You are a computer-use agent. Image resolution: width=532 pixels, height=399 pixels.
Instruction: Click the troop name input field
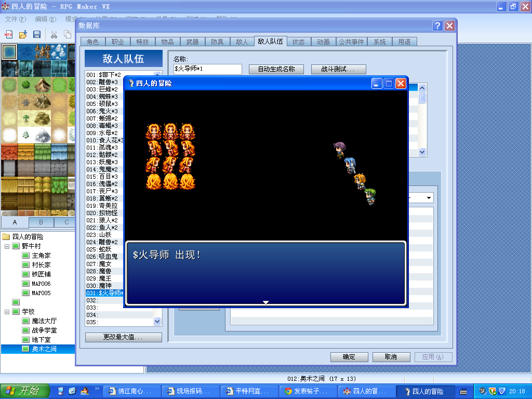[207, 69]
